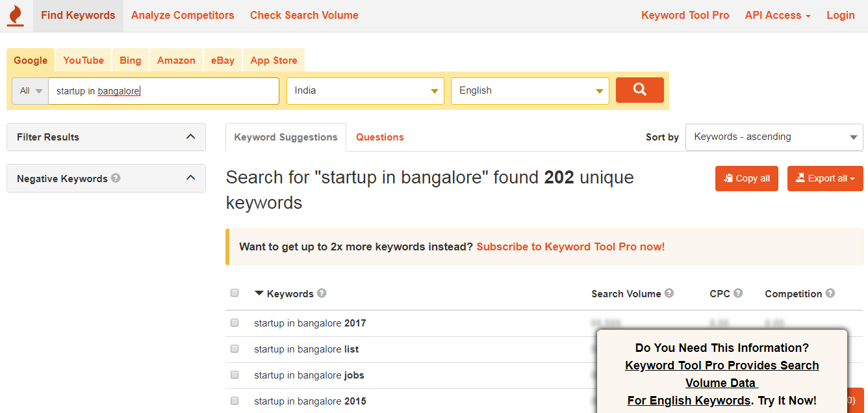Check the 'startup in bangalore list' row

click(x=235, y=349)
